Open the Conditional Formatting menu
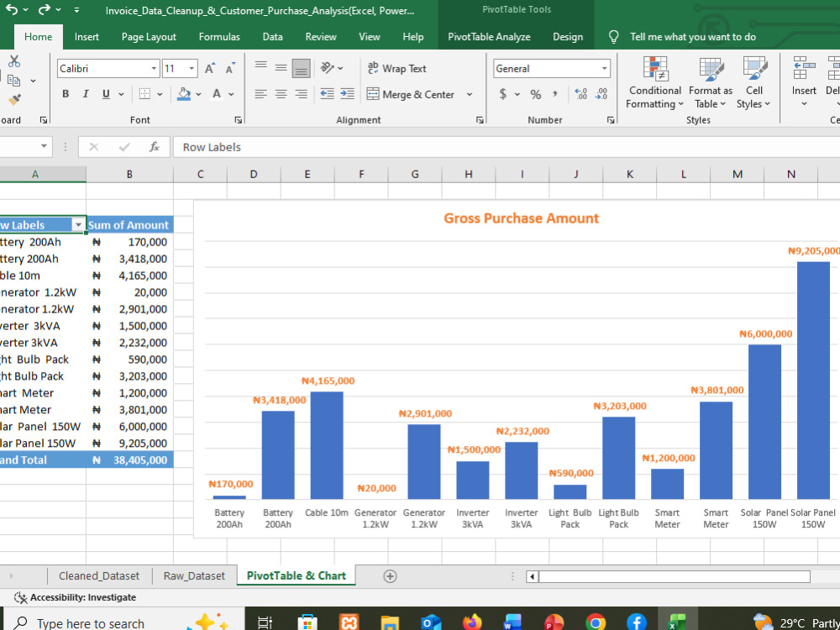Image resolution: width=840 pixels, height=630 pixels. (654, 82)
